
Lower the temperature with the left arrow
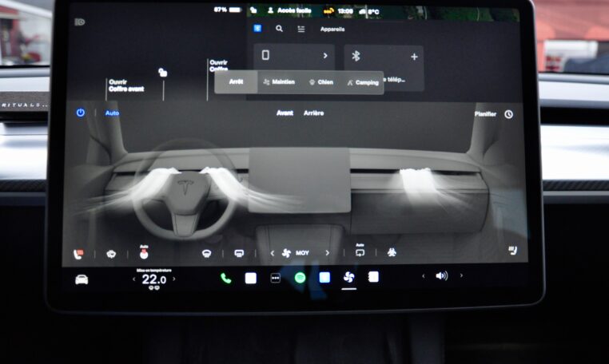(x=134, y=279)
